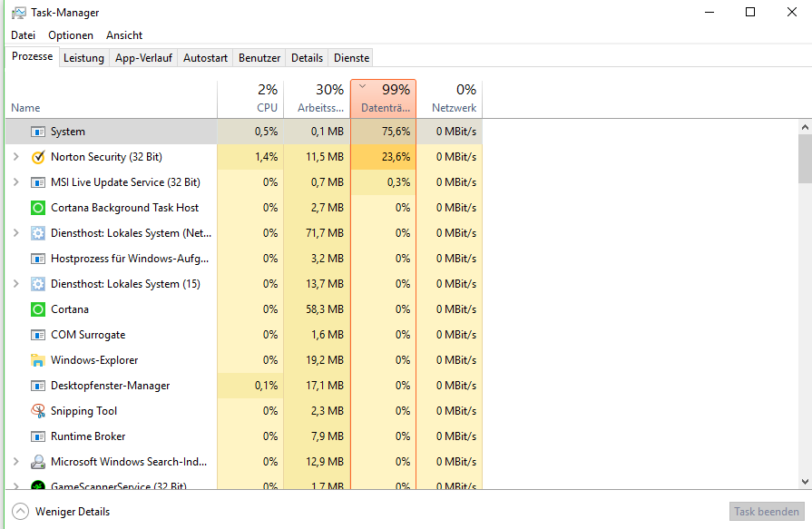This screenshot has width=812, height=529.
Task: Open the Optionen menu
Action: pos(71,35)
